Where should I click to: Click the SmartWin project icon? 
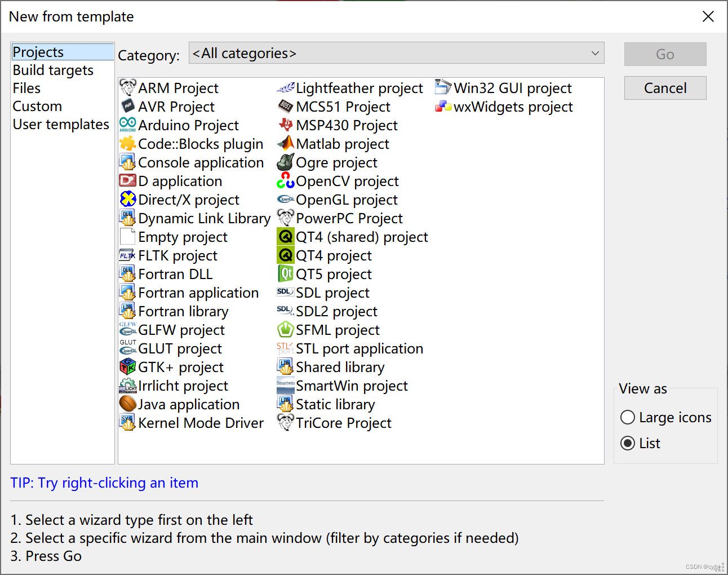[x=286, y=385]
